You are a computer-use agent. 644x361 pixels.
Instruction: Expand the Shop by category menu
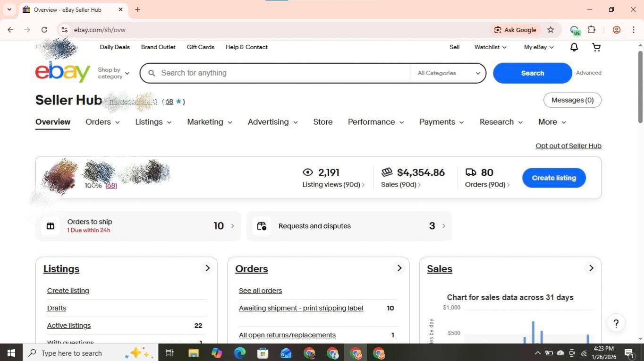tap(113, 73)
